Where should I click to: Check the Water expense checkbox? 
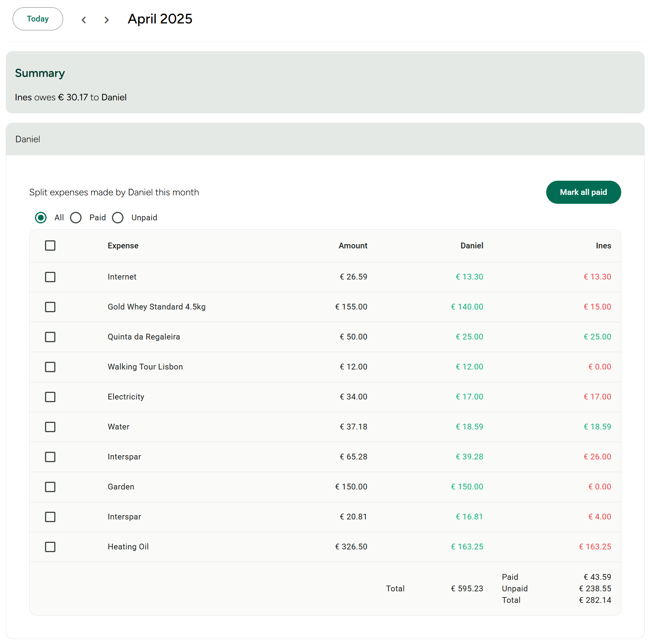(50, 427)
